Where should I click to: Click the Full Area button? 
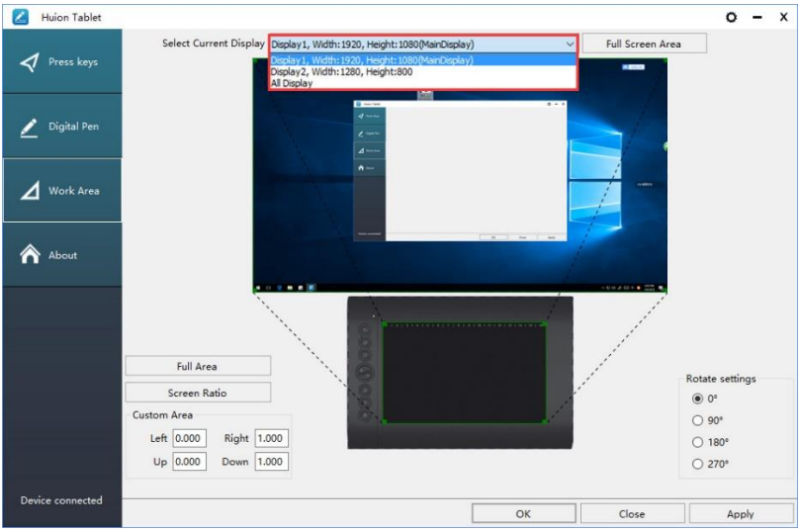(198, 366)
